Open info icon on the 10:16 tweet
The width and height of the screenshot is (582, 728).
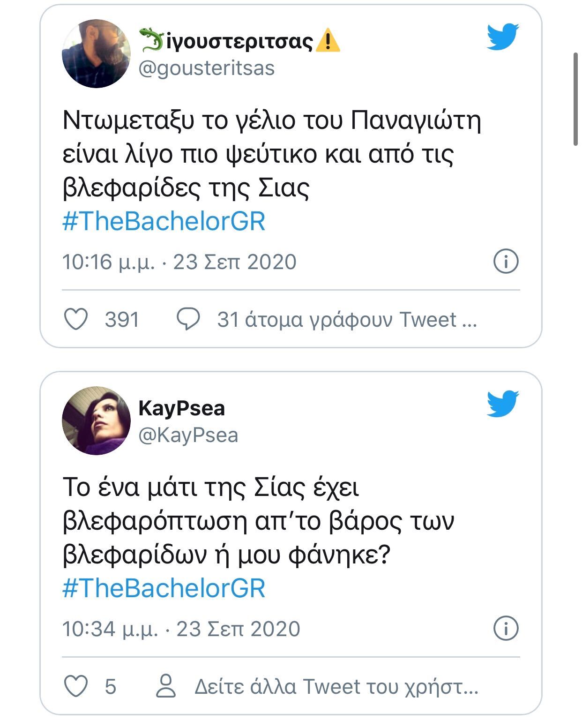pos(506,261)
